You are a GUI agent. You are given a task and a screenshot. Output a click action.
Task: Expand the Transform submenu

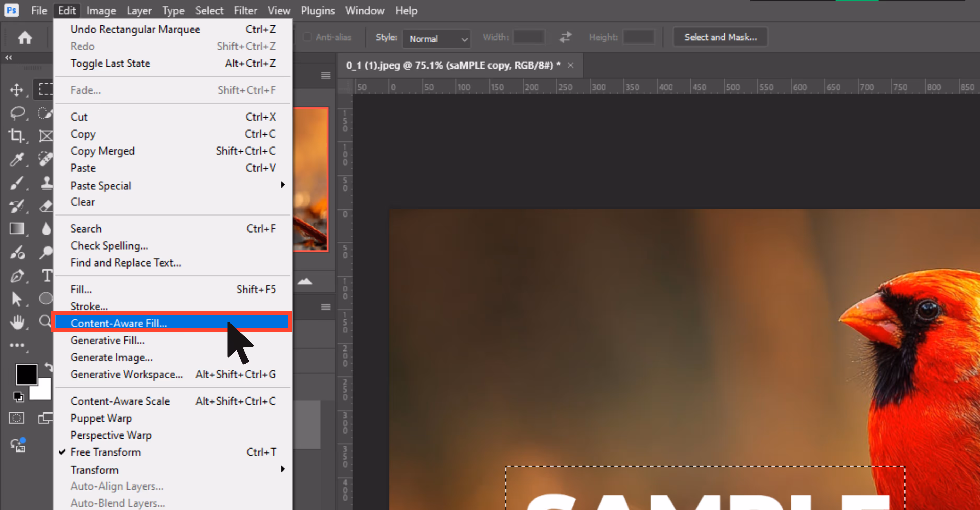coord(174,470)
